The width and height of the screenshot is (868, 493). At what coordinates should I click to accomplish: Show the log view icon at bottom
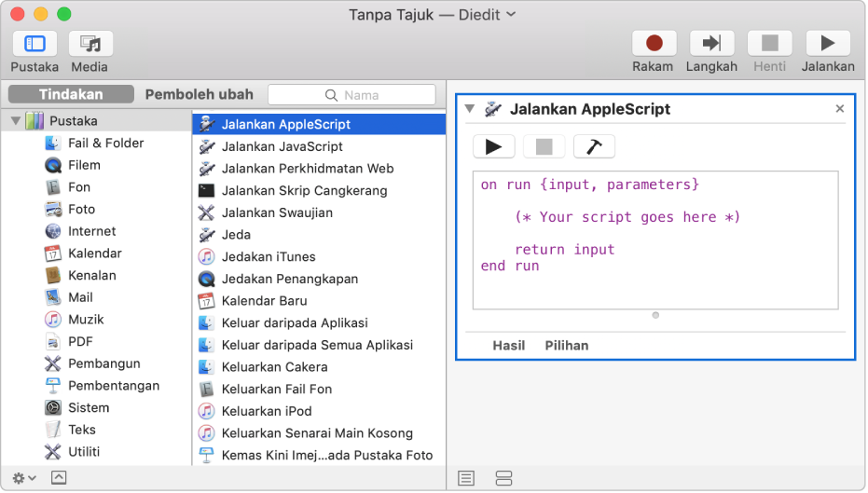(x=466, y=478)
